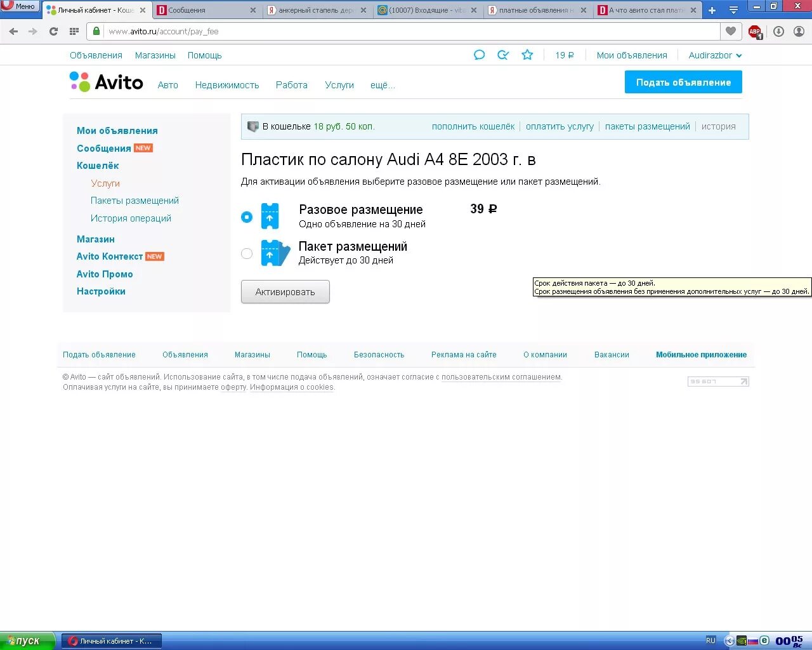Screen dimensions: 812x650
Task: Switch to the Сообщения browser tab
Action: (206, 10)
